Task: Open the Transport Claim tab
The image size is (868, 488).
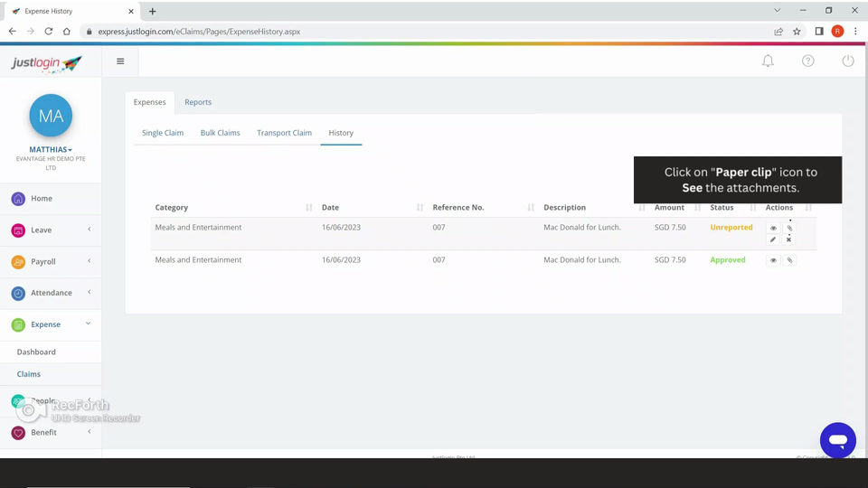Action: click(x=285, y=133)
